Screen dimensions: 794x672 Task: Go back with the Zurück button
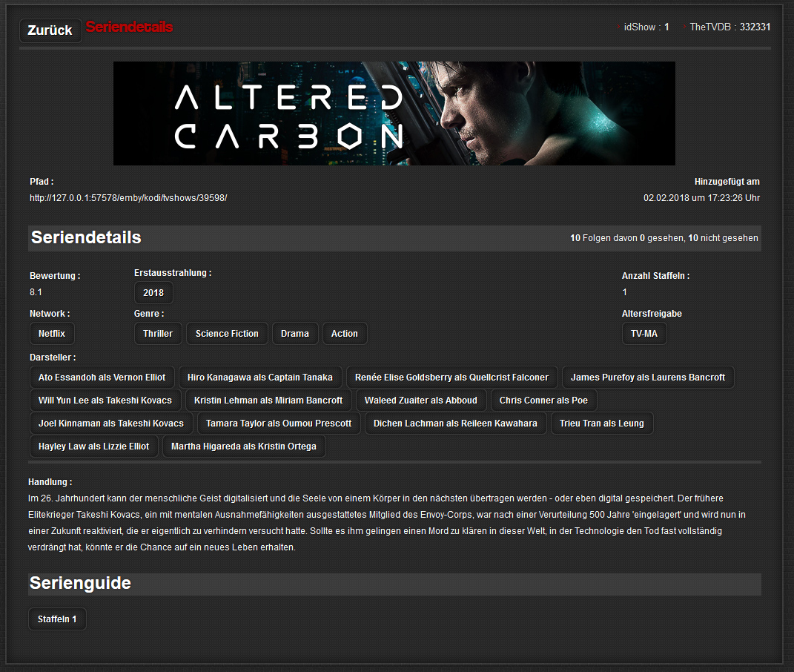coord(50,30)
